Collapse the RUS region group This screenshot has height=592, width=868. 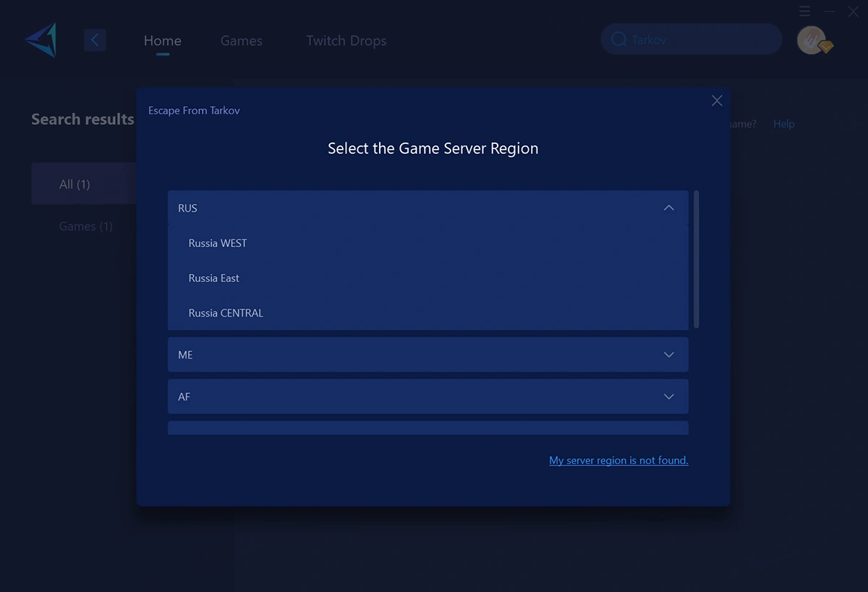668,208
